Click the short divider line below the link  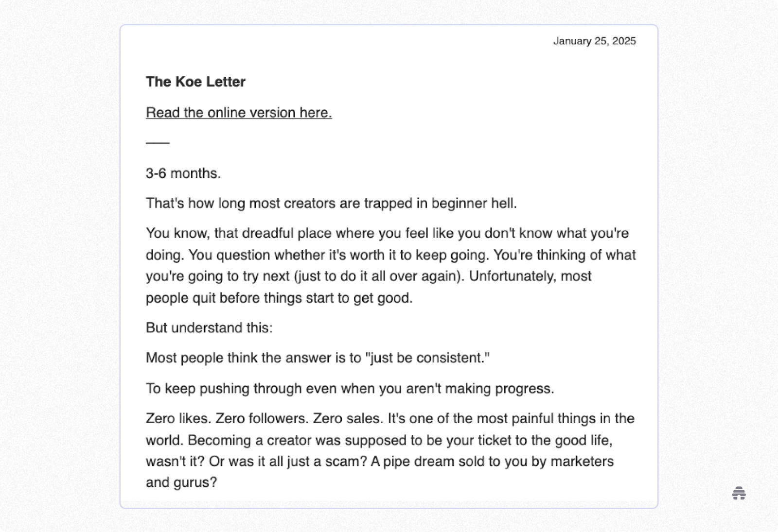pyautogui.click(x=158, y=143)
